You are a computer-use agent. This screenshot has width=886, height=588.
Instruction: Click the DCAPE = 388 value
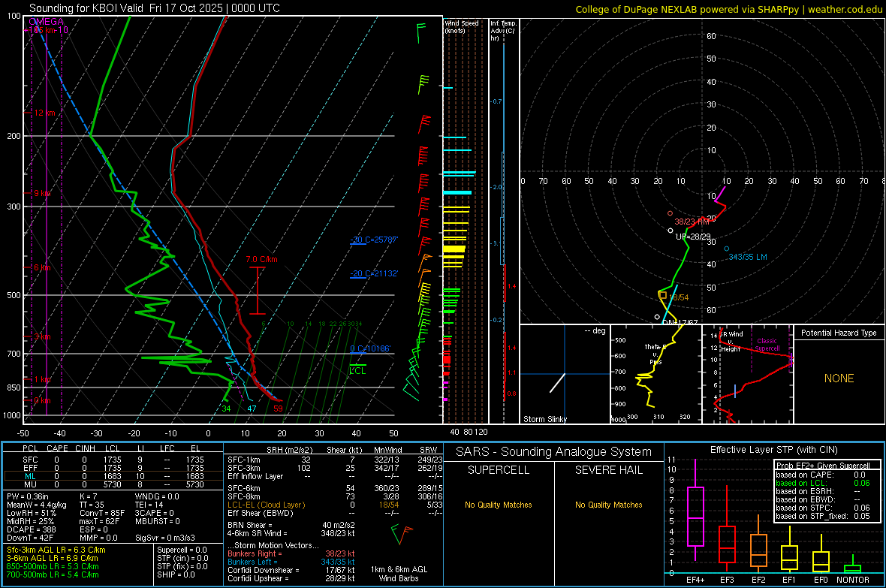(31, 529)
